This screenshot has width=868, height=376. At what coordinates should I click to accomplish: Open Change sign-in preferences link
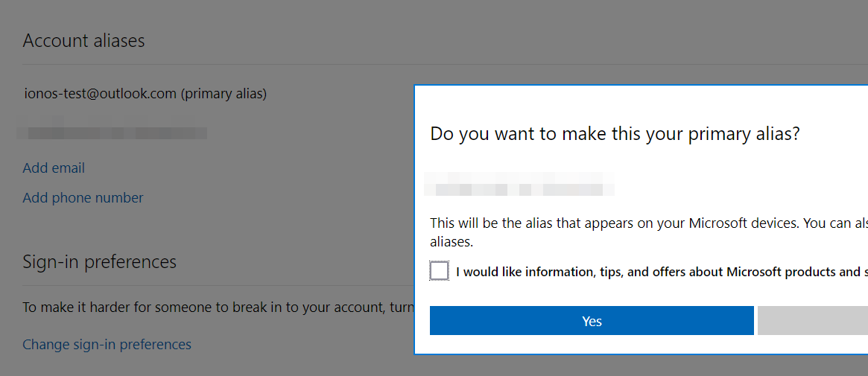pos(107,345)
